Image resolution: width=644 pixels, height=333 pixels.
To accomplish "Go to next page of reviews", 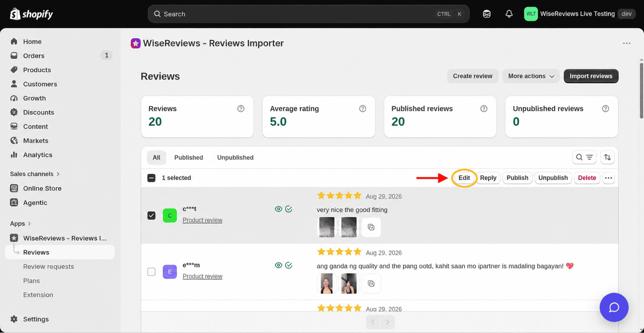I will [x=387, y=322].
